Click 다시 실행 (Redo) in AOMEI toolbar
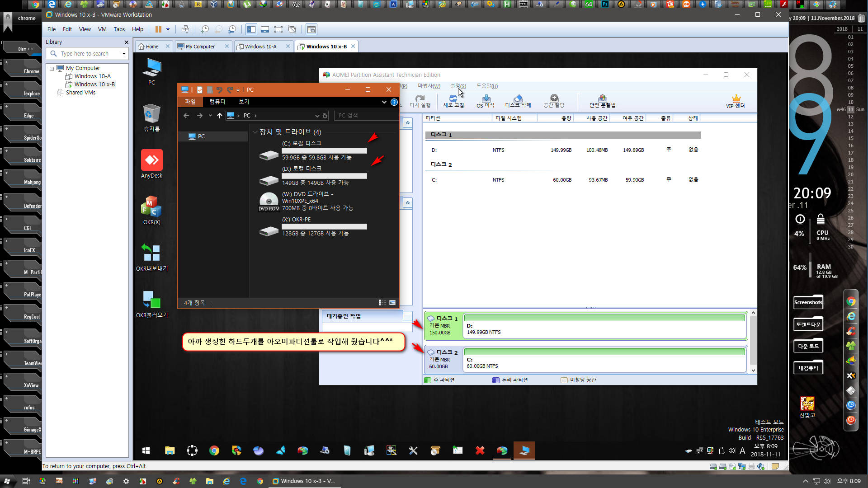 click(x=420, y=101)
